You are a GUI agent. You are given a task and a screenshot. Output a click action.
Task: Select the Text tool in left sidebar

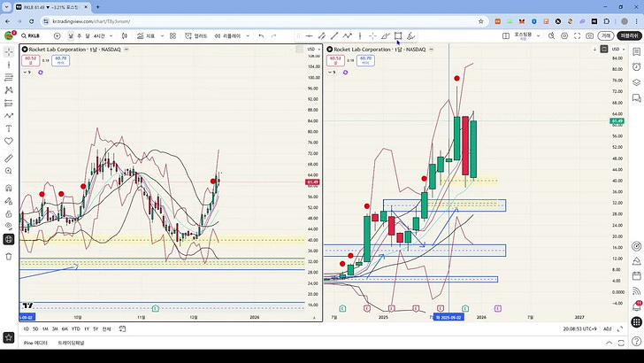[x=9, y=128]
